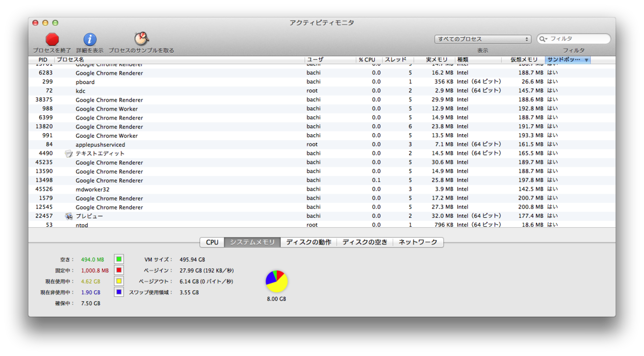Screen dimensions: 644x356
Task: Select Google Chrome Worker with PID 991
Action: pos(322,136)
